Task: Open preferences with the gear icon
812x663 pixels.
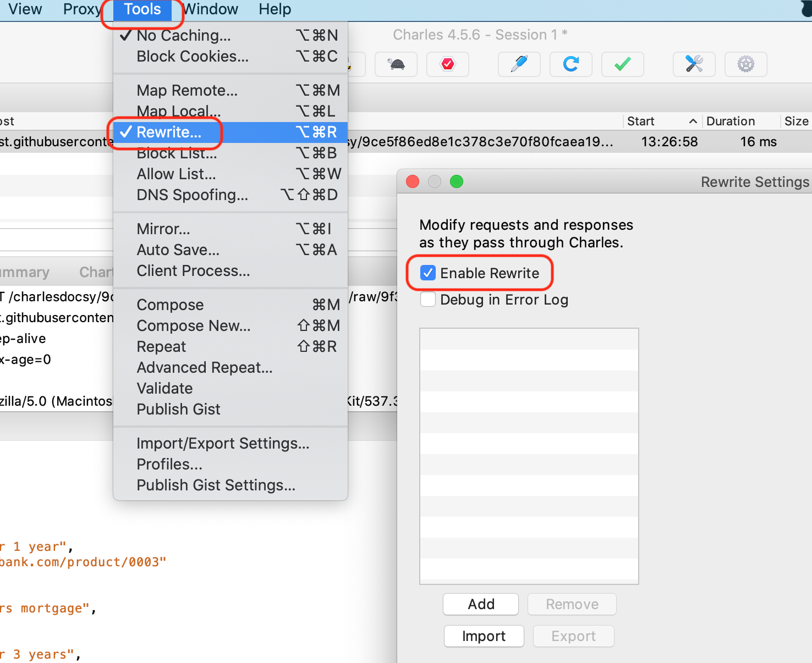Action: pyautogui.click(x=745, y=64)
